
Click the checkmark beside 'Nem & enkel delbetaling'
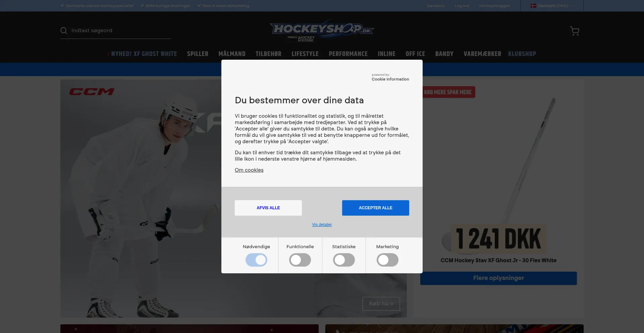(x=199, y=5)
